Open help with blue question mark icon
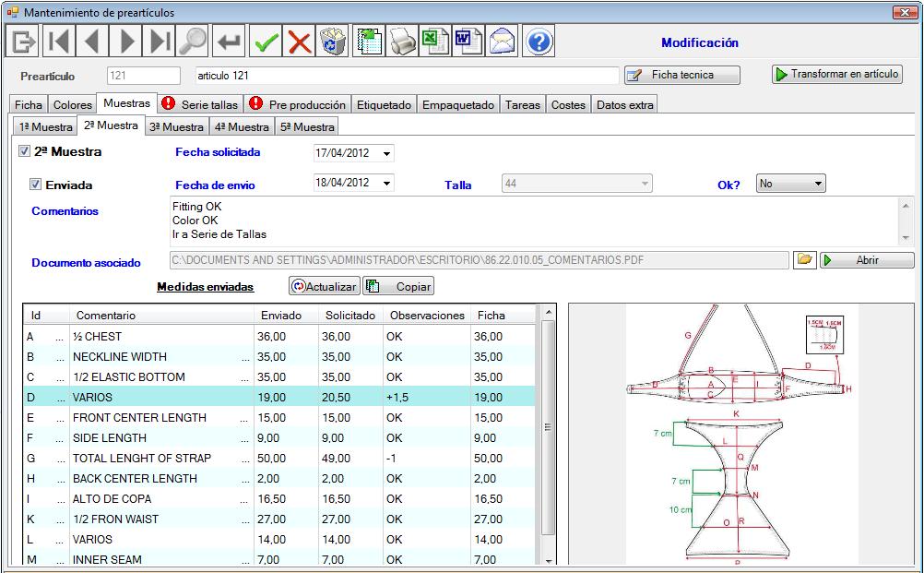Viewport: 924px width, 573px height. (538, 42)
